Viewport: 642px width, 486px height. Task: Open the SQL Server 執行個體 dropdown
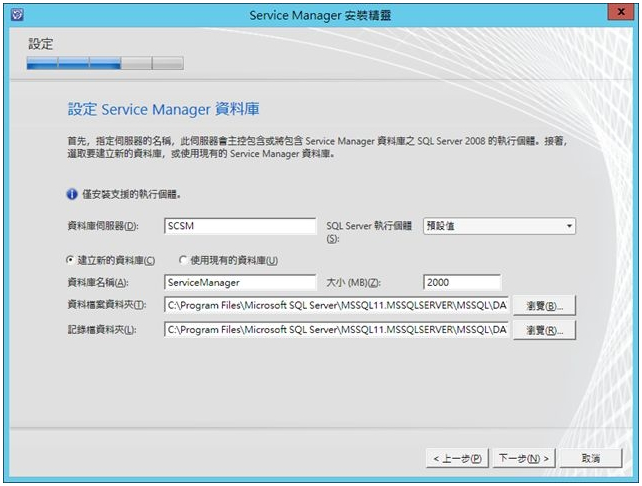(499, 226)
